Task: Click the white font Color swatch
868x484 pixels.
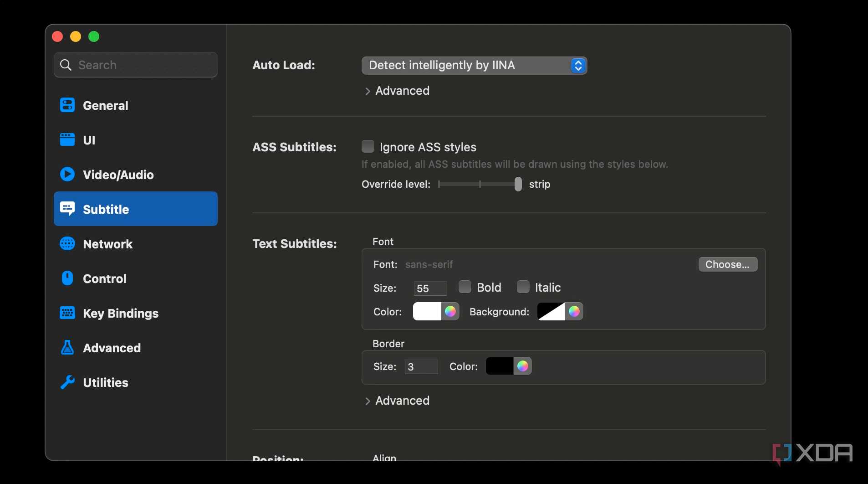Action: [x=427, y=311]
